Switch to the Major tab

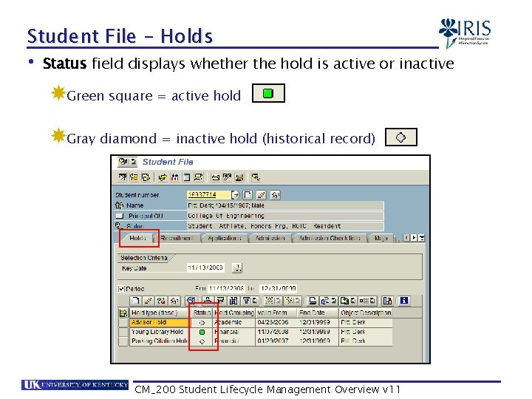(x=381, y=238)
